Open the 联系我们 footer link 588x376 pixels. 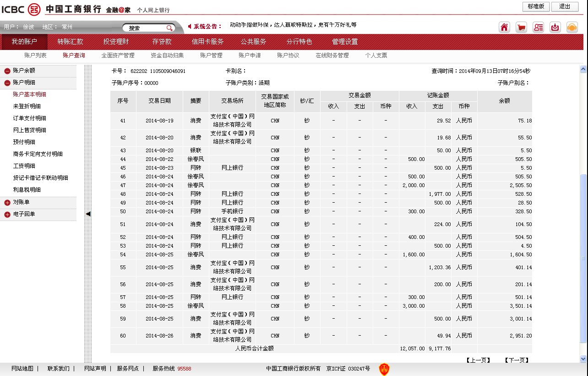pyautogui.click(x=59, y=369)
